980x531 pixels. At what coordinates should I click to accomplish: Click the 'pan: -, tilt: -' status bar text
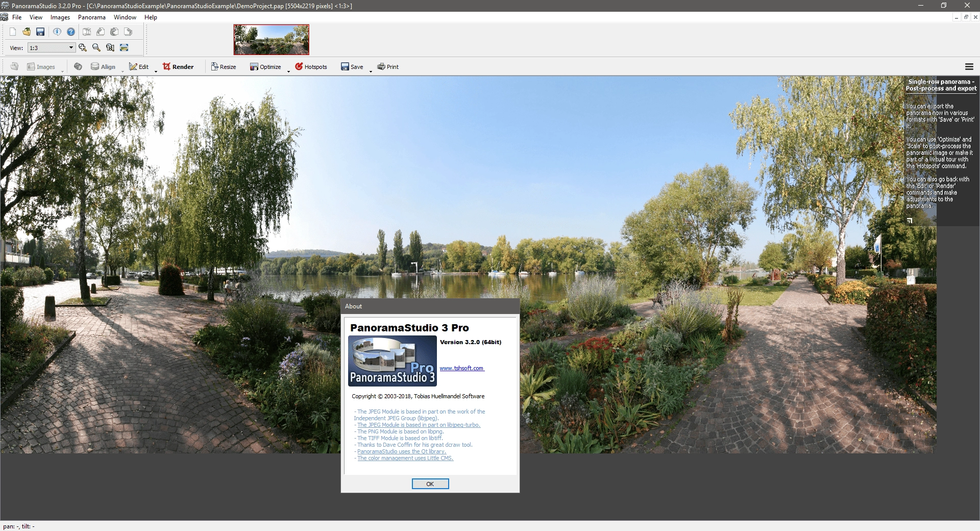click(19, 526)
